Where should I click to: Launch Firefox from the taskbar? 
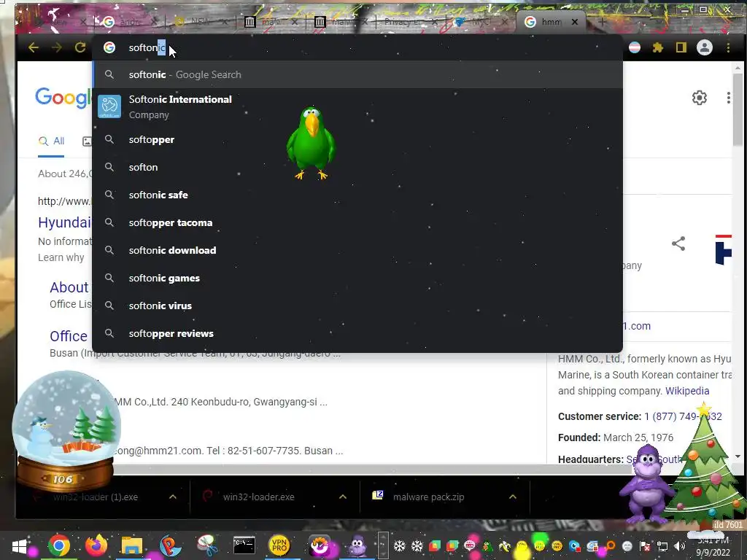[96, 545]
